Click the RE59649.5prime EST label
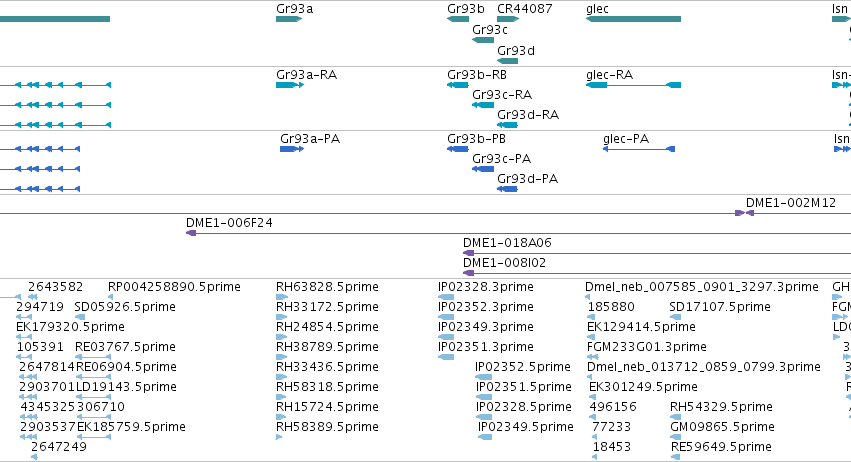This screenshot has height=462, width=851. coord(721,447)
